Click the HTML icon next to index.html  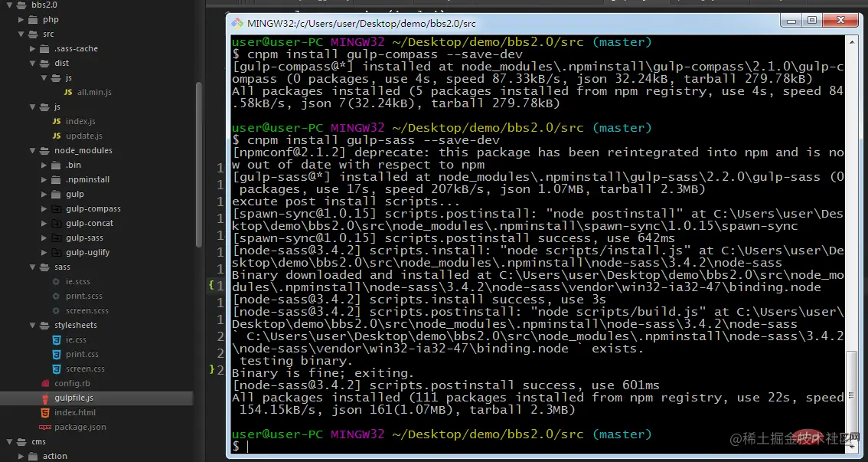pyautogui.click(x=46, y=412)
